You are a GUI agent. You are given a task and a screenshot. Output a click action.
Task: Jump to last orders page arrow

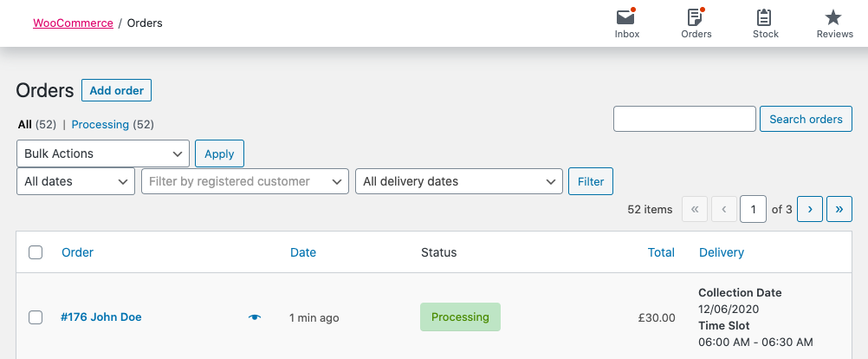[x=839, y=209]
